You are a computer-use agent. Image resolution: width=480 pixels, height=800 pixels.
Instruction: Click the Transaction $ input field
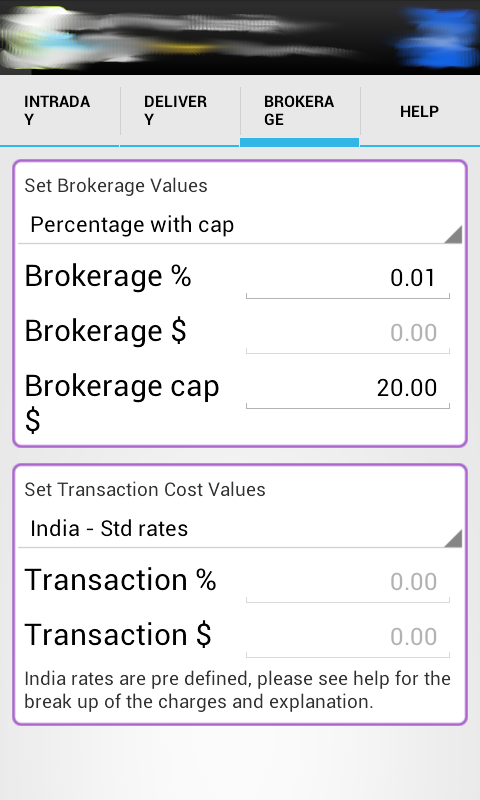pos(347,637)
